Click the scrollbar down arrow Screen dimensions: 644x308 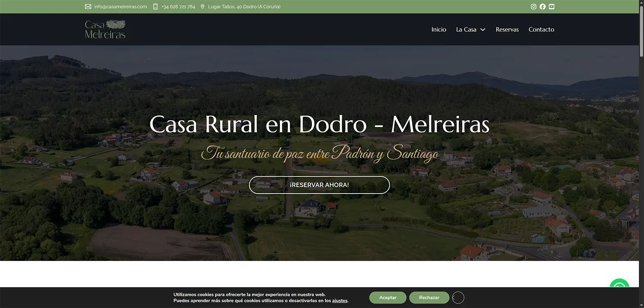[641, 304]
